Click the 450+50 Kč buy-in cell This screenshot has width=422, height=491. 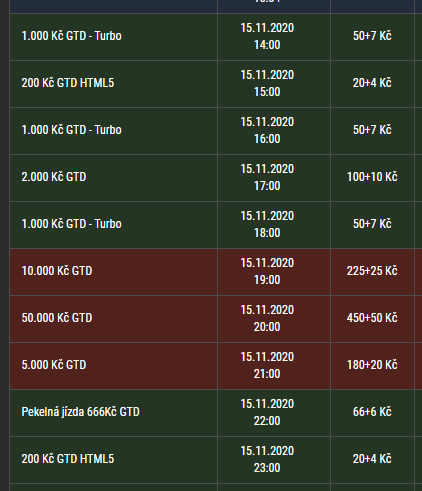(372, 319)
